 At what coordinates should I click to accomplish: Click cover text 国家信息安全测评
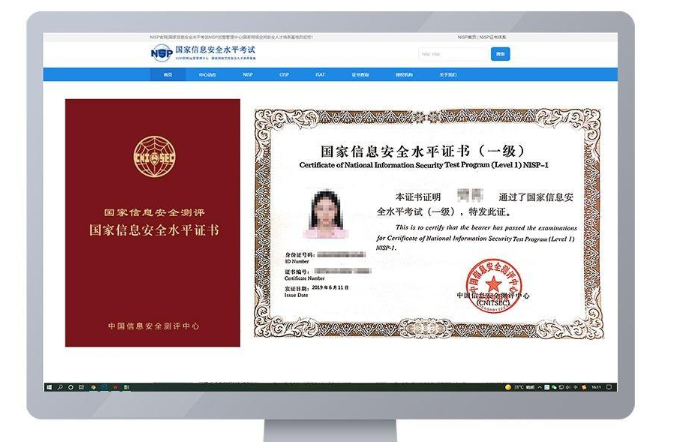click(x=154, y=212)
